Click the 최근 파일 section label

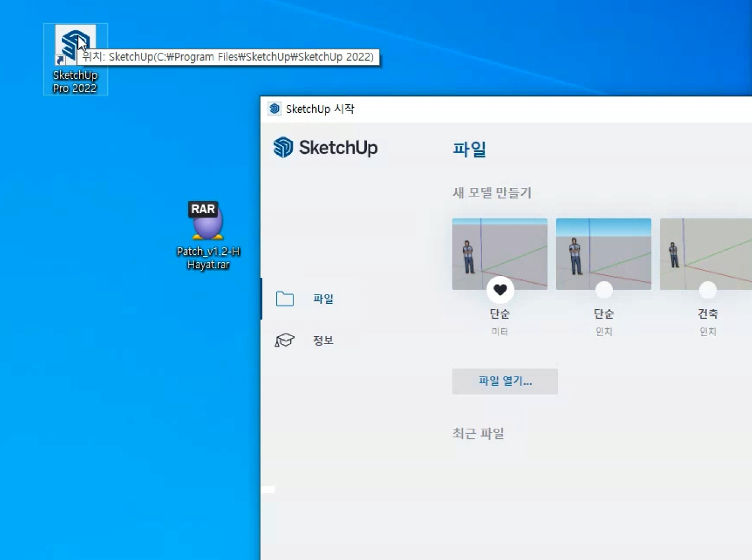click(x=478, y=433)
